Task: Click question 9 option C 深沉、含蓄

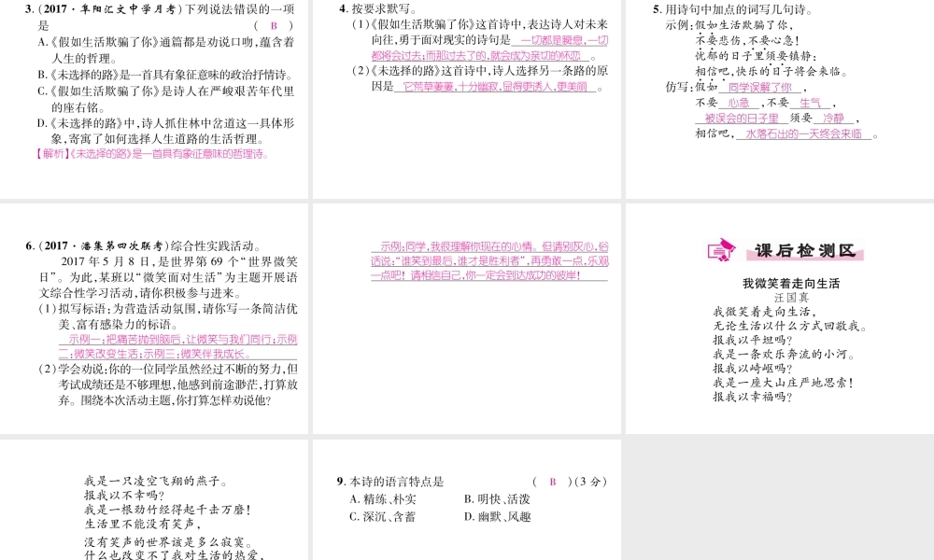Action: pyautogui.click(x=383, y=517)
